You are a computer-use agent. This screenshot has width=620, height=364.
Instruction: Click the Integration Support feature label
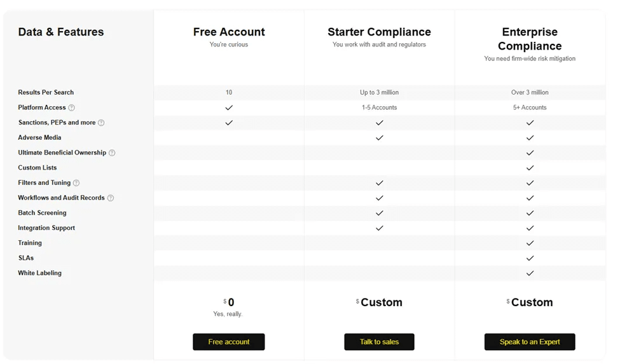(x=46, y=228)
